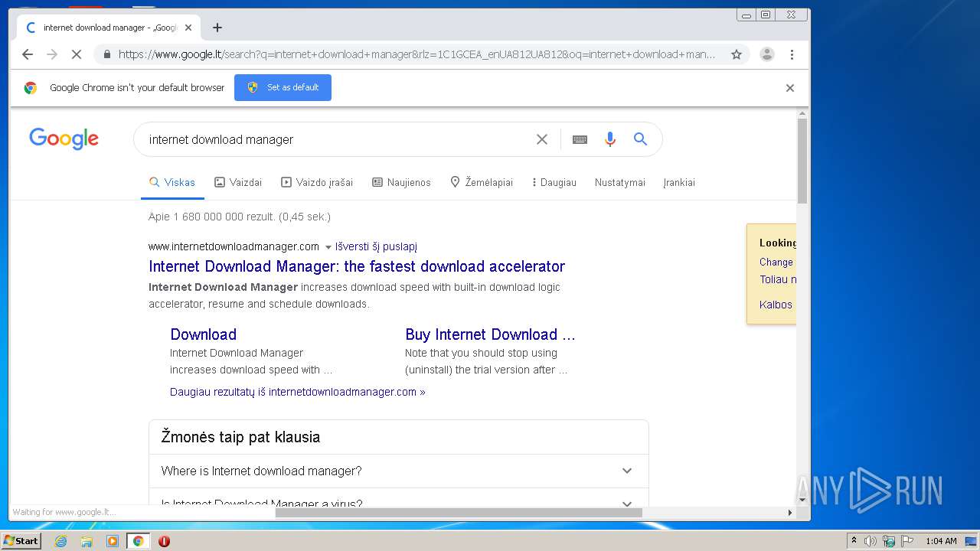Screen dimensions: 980x551
Task: Stop loading the current page
Action: (x=77, y=54)
